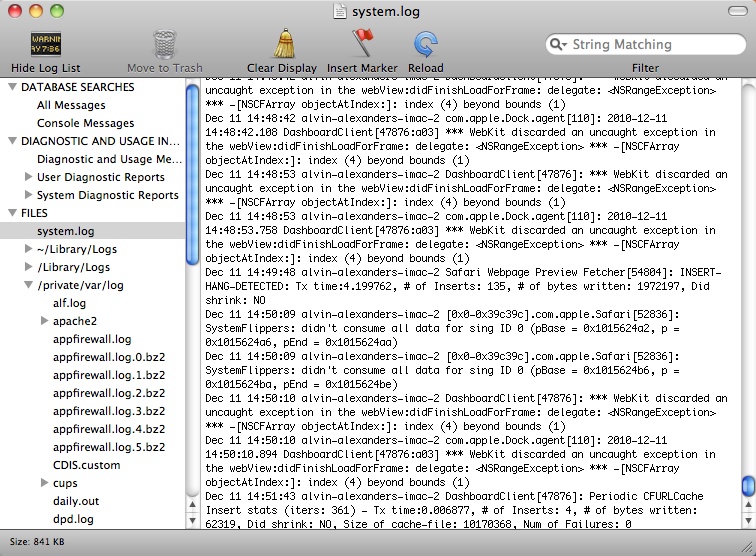The width and height of the screenshot is (756, 556).
Task: Expand the cups folder
Action: 44,483
